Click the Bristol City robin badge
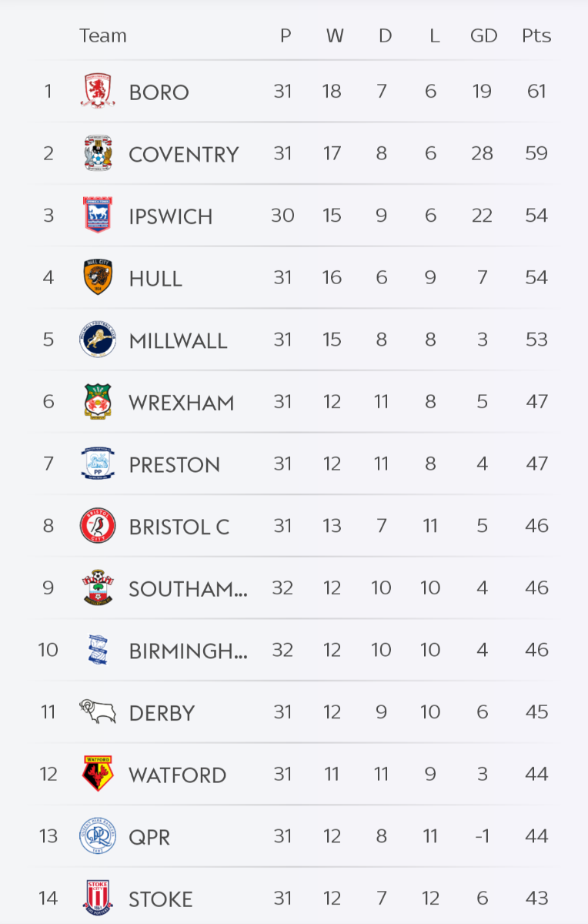This screenshot has width=588, height=924. 98,526
